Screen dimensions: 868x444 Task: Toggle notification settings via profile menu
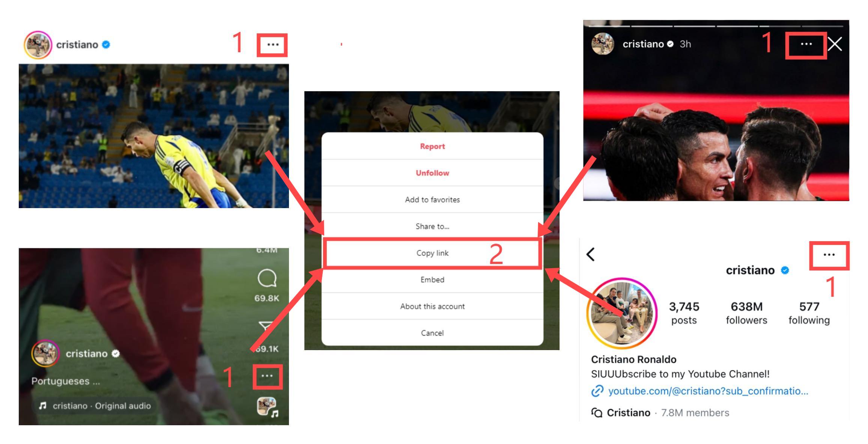tap(827, 255)
